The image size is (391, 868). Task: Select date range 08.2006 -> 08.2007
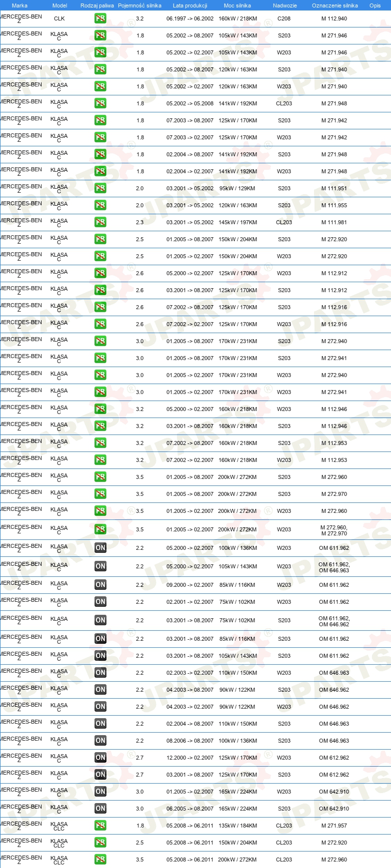(x=190, y=741)
